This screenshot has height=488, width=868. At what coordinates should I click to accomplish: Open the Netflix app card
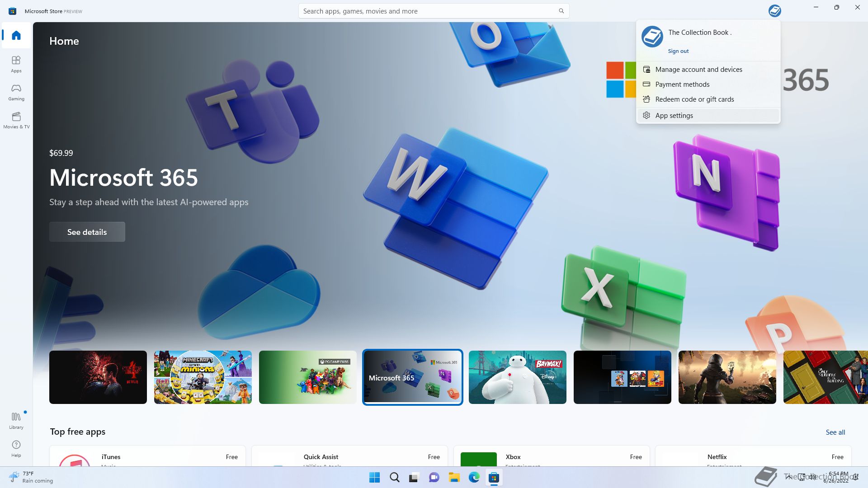click(x=753, y=456)
